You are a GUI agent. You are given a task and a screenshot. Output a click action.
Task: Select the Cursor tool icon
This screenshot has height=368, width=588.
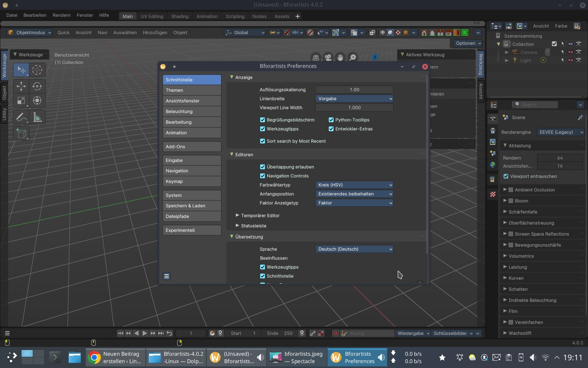(x=37, y=70)
